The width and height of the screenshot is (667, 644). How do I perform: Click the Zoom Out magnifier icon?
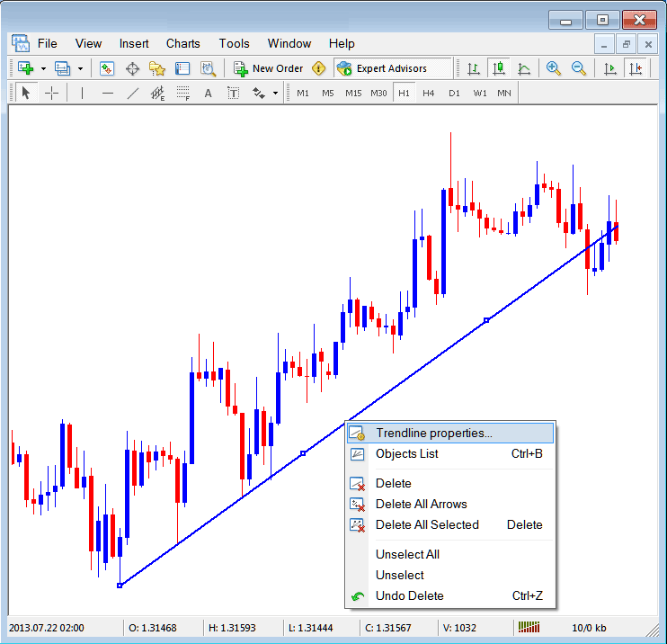pyautogui.click(x=579, y=68)
